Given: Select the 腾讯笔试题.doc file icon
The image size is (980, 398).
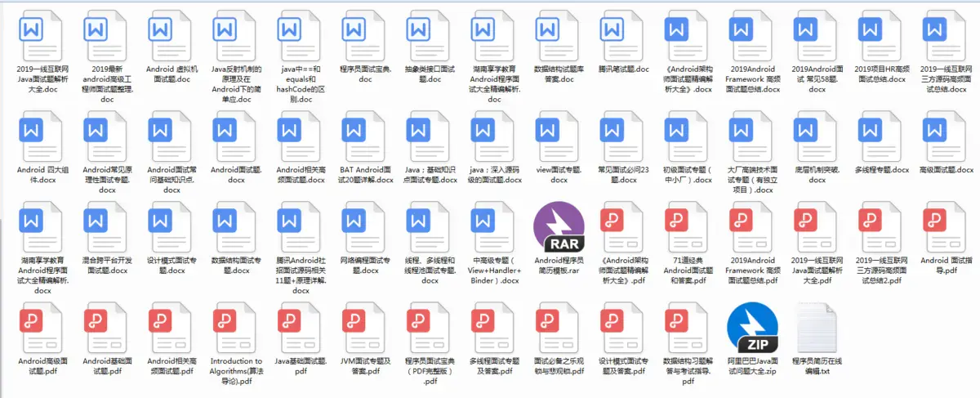Looking at the screenshot, I should pyautogui.click(x=623, y=38).
